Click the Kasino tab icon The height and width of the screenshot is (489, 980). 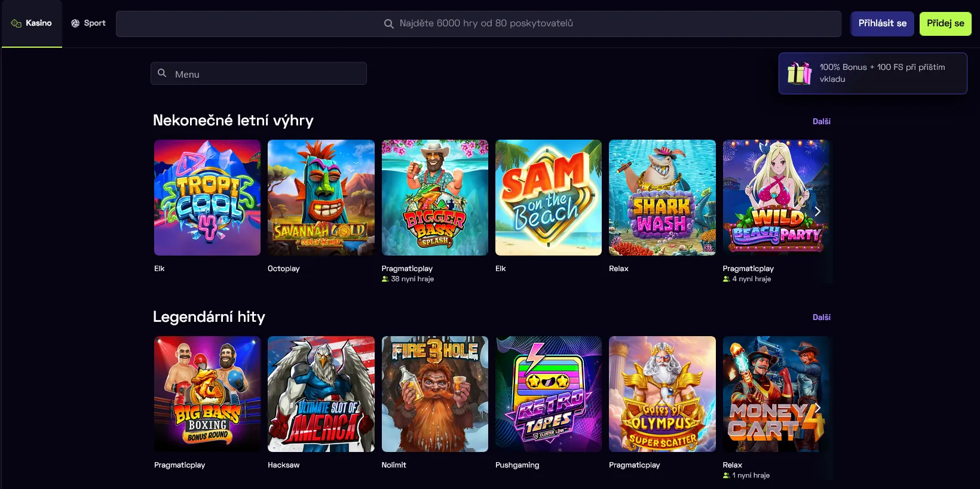16,23
